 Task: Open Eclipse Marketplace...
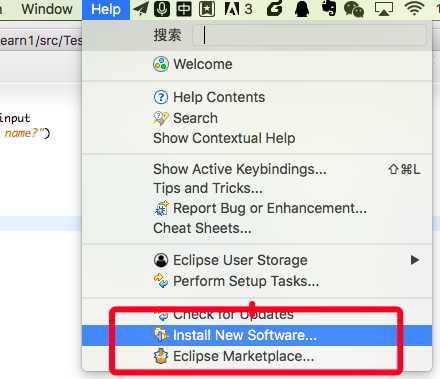click(257, 356)
